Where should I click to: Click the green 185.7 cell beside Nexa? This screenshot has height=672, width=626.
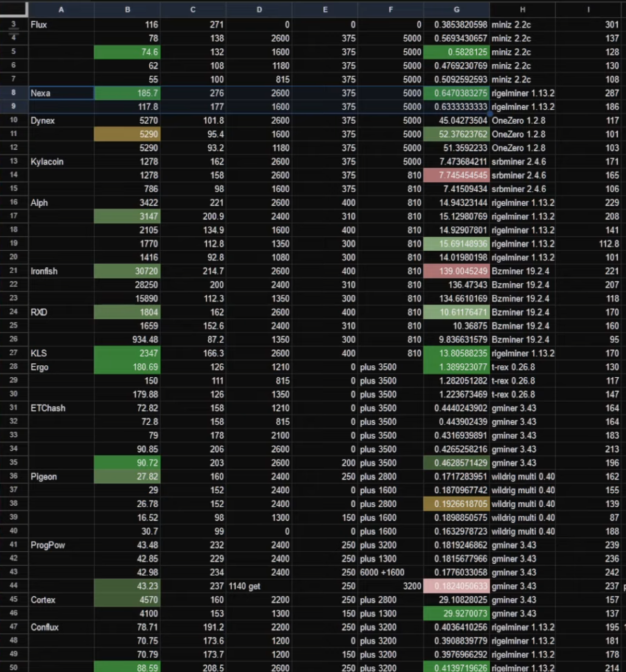[127, 93]
